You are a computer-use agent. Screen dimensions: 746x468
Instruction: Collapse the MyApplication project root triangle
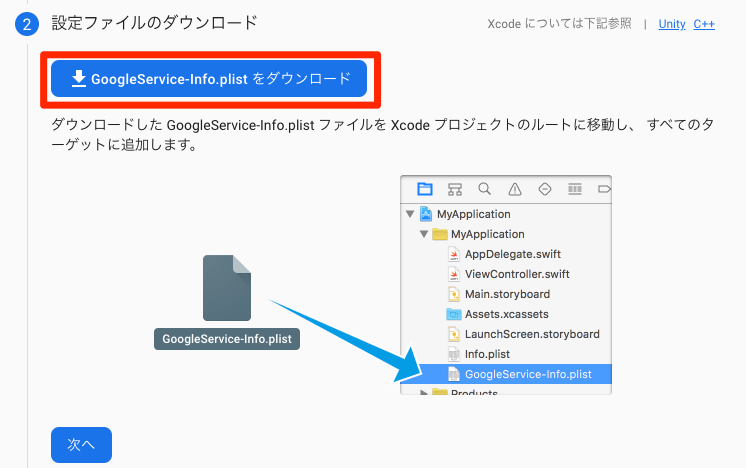pyautogui.click(x=410, y=214)
